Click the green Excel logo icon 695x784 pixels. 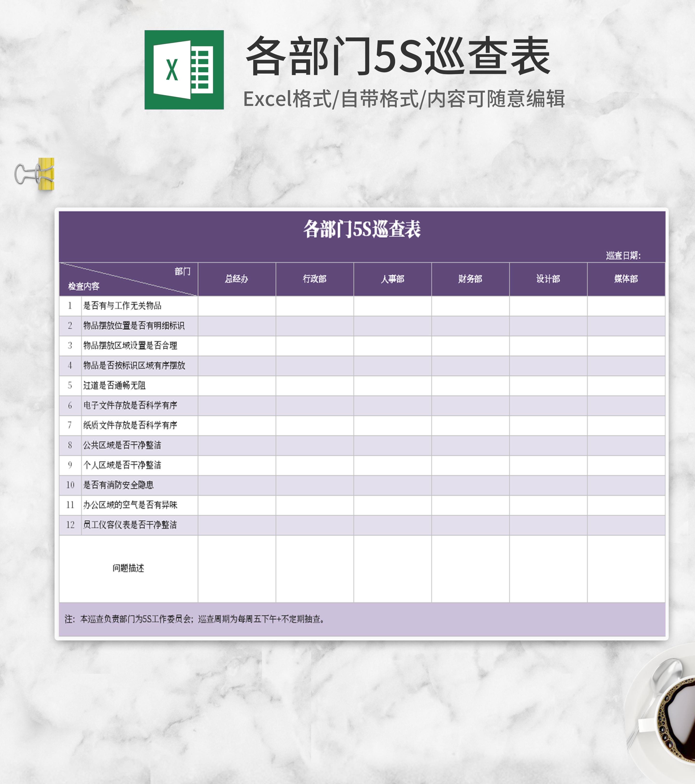click(184, 70)
